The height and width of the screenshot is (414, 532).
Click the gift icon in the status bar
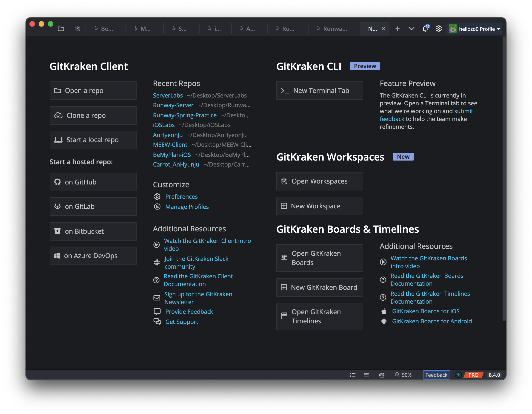point(382,375)
